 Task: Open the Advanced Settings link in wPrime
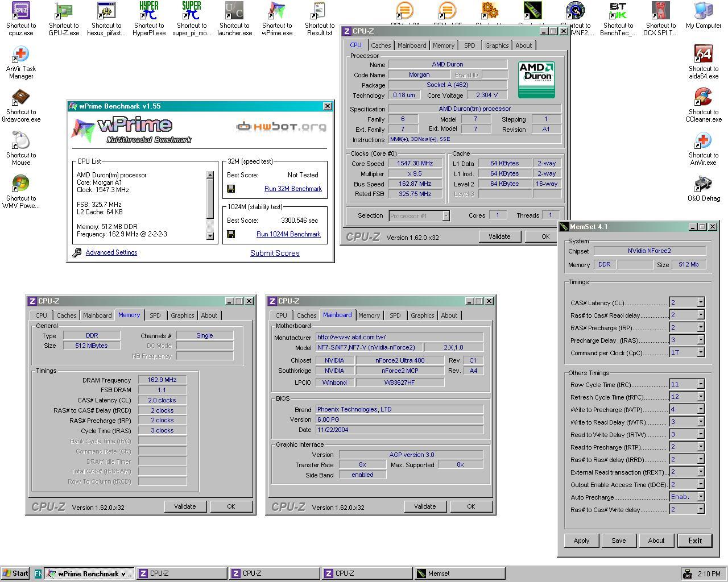pos(111,252)
